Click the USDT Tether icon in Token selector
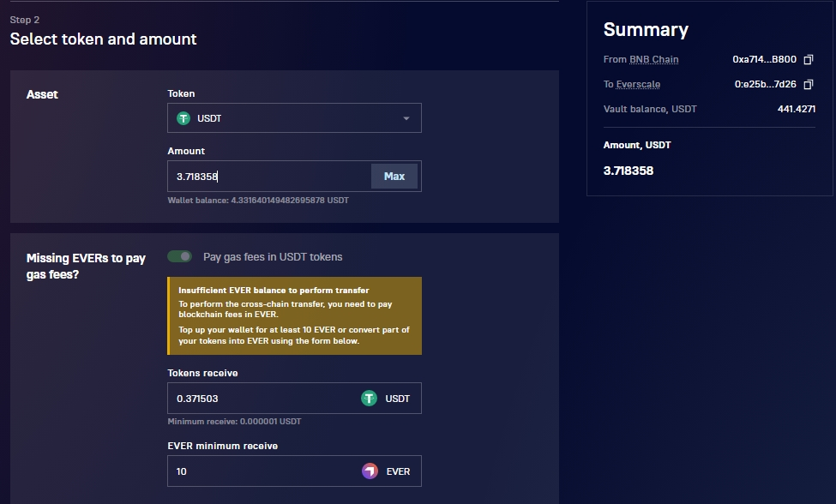This screenshot has width=836, height=504. pos(183,118)
